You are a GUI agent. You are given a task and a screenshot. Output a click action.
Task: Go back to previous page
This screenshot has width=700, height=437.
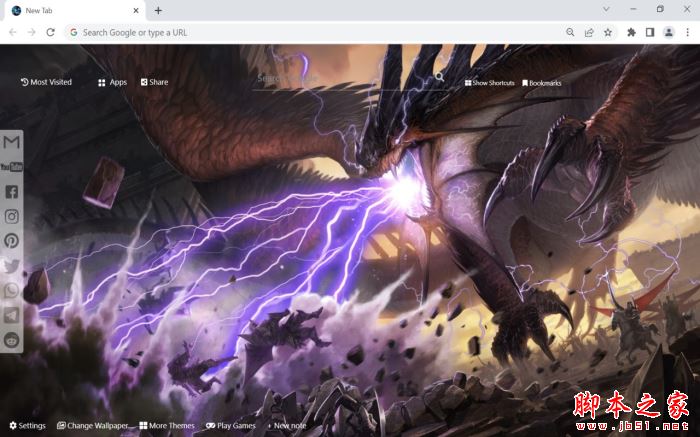pyautogui.click(x=12, y=32)
